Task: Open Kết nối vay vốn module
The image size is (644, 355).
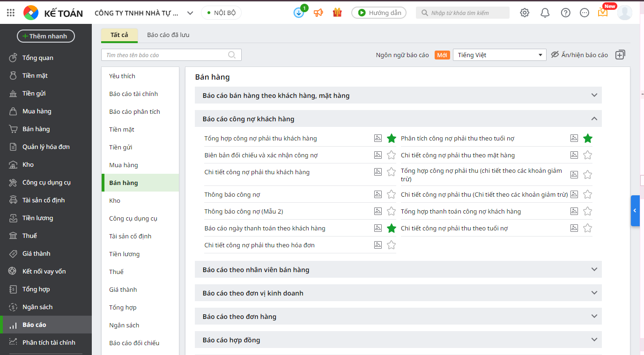Action: tap(46, 271)
